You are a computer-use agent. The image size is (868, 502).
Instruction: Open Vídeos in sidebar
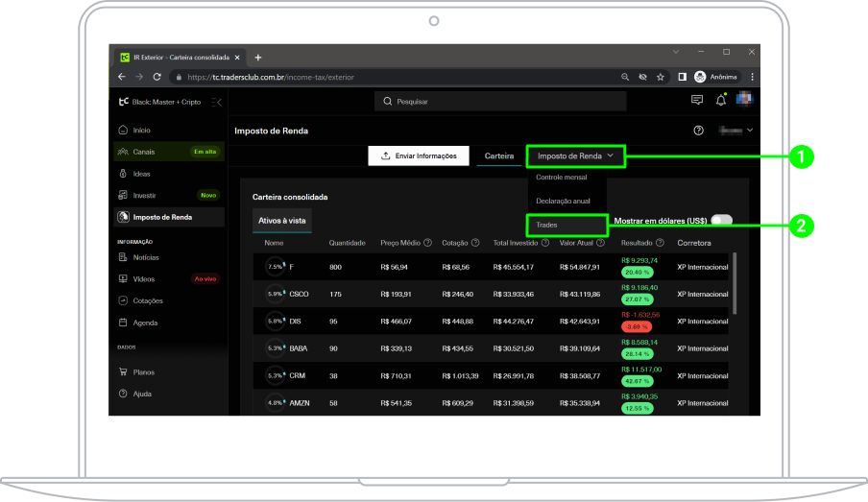(169, 279)
